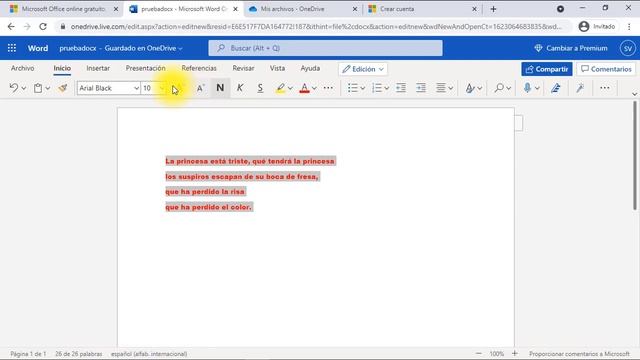The width and height of the screenshot is (640, 360).
Task: Reload the browser page
Action: pyautogui.click(x=43, y=27)
